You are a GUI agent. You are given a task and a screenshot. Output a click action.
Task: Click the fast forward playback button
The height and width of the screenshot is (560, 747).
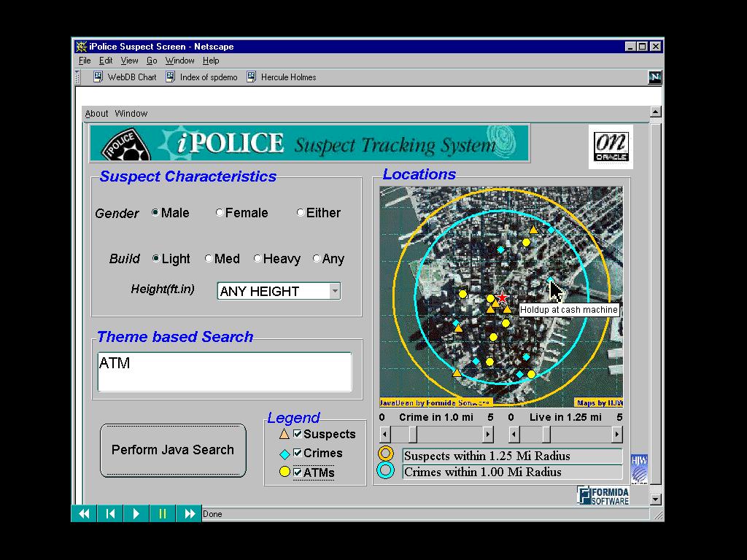(x=189, y=513)
